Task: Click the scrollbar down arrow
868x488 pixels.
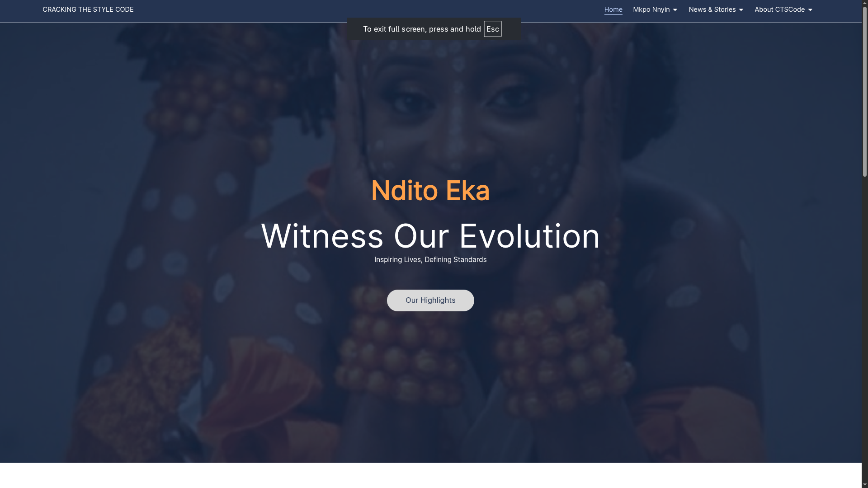Action: pos(865,485)
